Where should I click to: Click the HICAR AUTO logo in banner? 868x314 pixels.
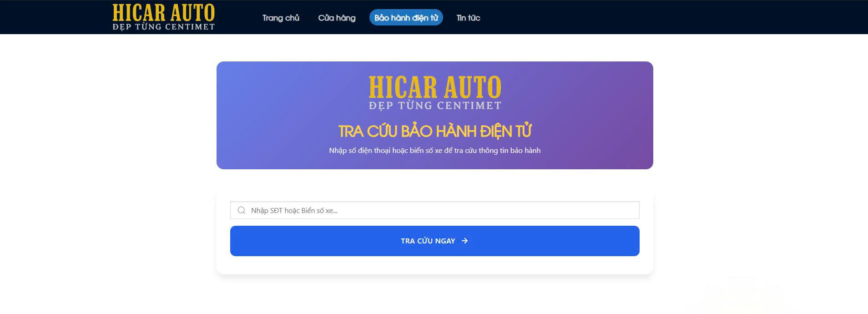(x=435, y=93)
